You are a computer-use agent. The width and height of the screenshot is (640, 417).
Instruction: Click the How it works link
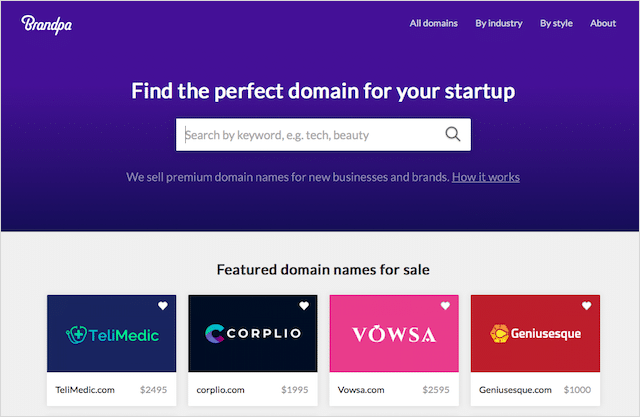(486, 177)
